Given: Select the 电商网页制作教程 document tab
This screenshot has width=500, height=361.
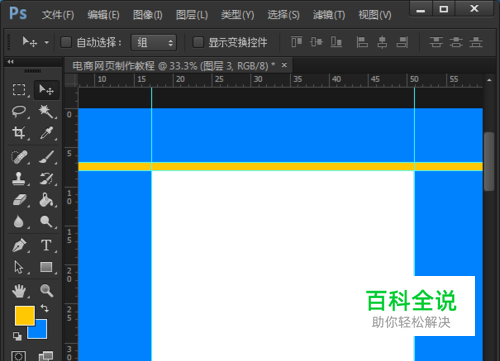Looking at the screenshot, I should pos(174,66).
